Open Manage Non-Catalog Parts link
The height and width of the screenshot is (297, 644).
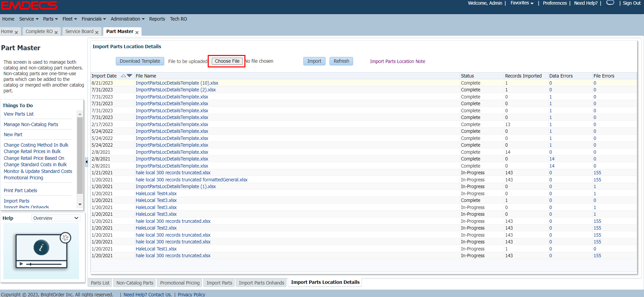coord(31,124)
